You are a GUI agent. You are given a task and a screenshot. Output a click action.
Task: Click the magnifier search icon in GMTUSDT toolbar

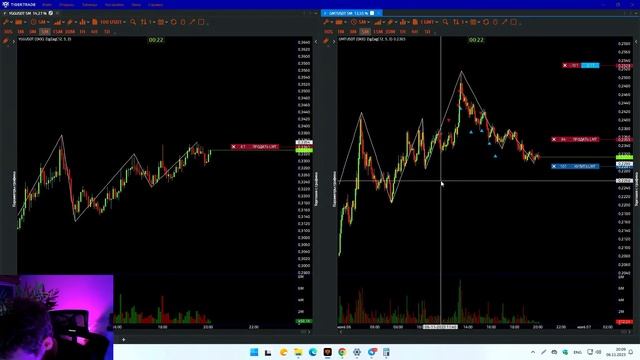point(445,22)
